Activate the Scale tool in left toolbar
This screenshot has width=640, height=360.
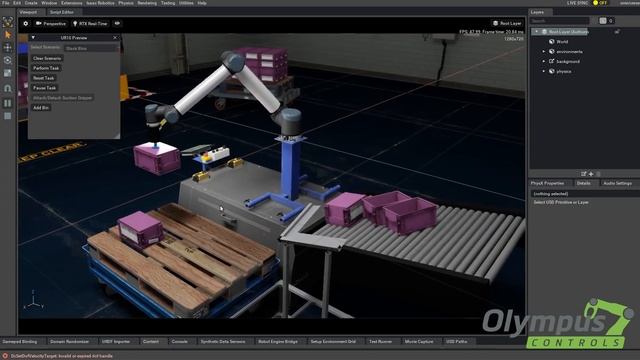coord(8,73)
